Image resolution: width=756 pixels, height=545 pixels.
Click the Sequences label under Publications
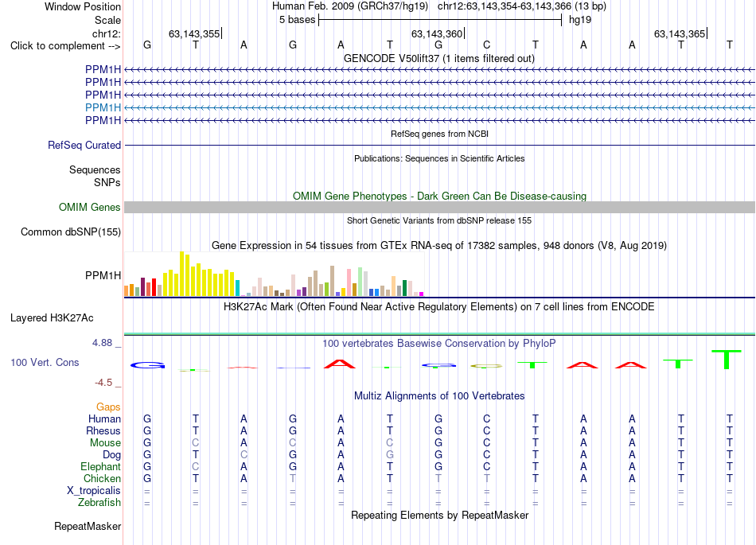(x=95, y=169)
